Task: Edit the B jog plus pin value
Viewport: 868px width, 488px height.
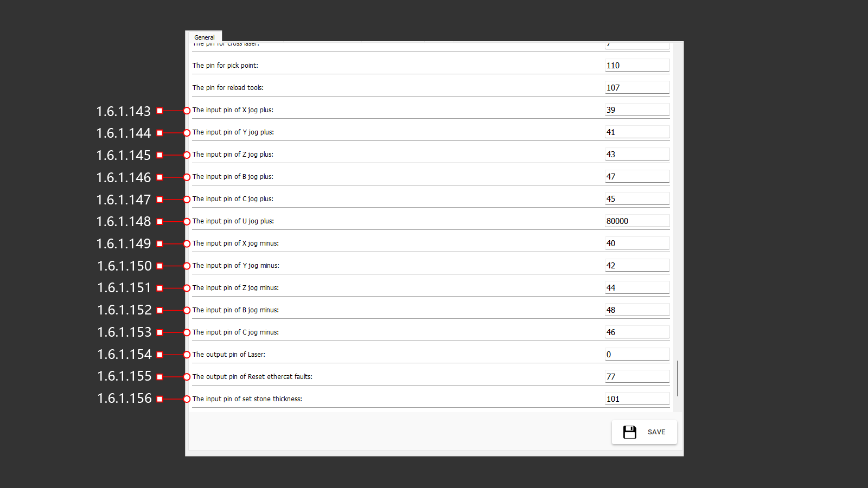Action: (x=636, y=177)
